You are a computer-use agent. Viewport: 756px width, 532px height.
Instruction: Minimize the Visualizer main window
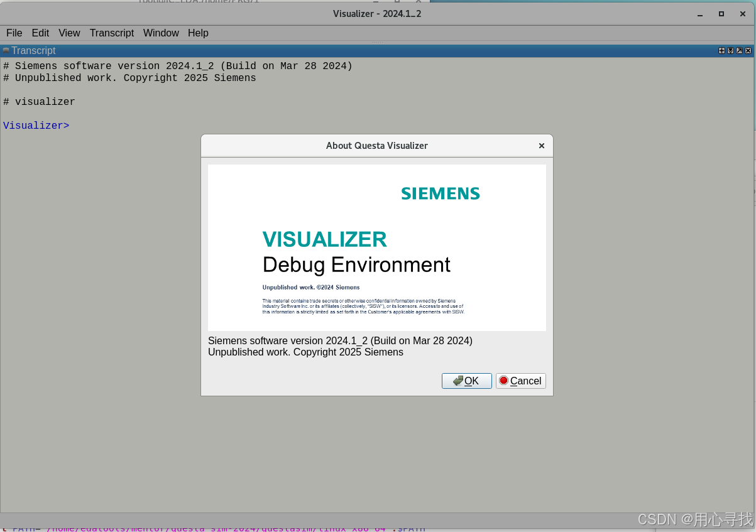coord(701,13)
